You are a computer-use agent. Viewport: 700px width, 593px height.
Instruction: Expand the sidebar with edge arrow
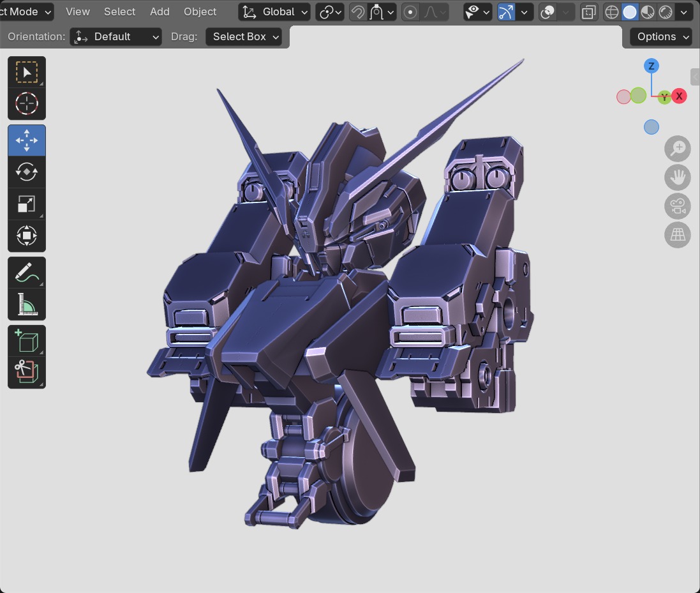pyautogui.click(x=696, y=77)
